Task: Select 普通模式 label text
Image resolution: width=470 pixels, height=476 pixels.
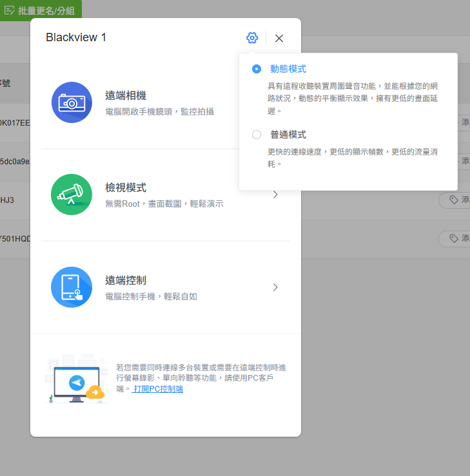Action: (x=288, y=135)
